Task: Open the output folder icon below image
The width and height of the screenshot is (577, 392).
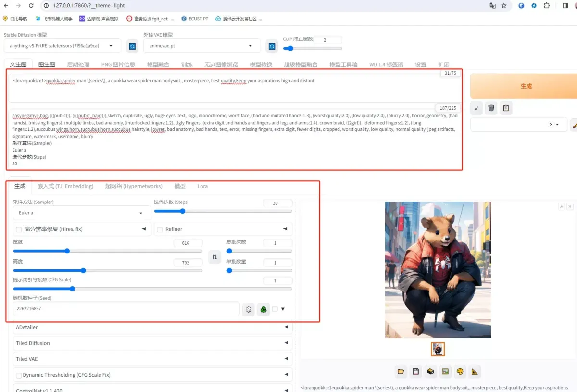Action: 401,371
